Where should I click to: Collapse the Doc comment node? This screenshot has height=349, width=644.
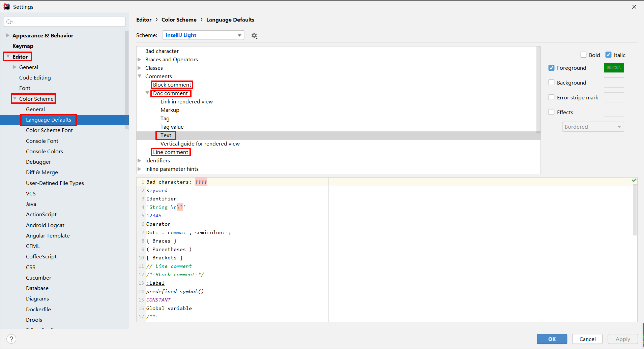tap(147, 93)
